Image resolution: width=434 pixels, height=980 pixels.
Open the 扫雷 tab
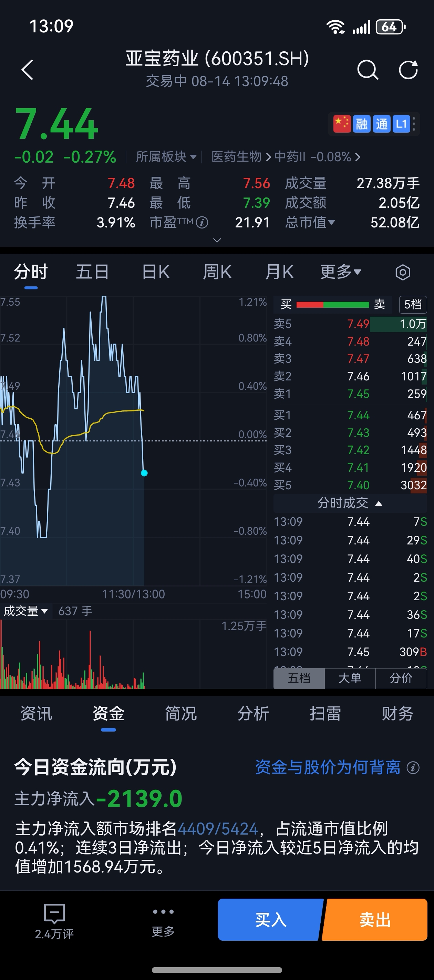click(x=325, y=713)
